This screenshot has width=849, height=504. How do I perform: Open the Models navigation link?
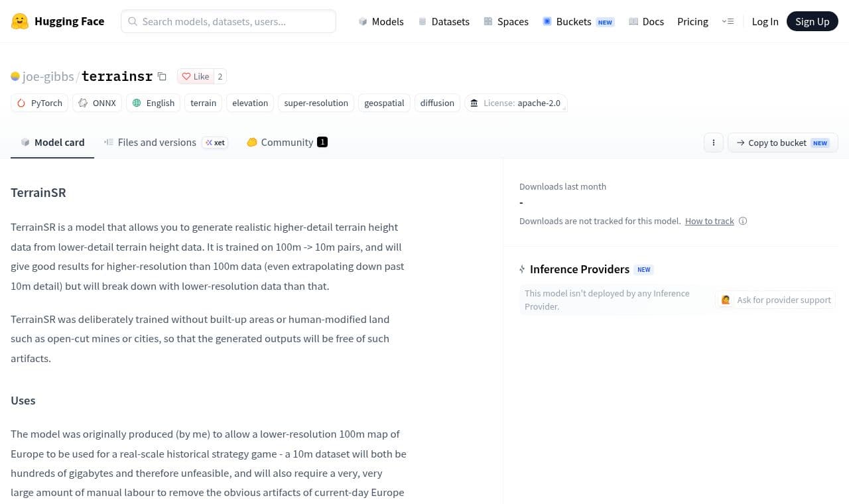point(381,21)
